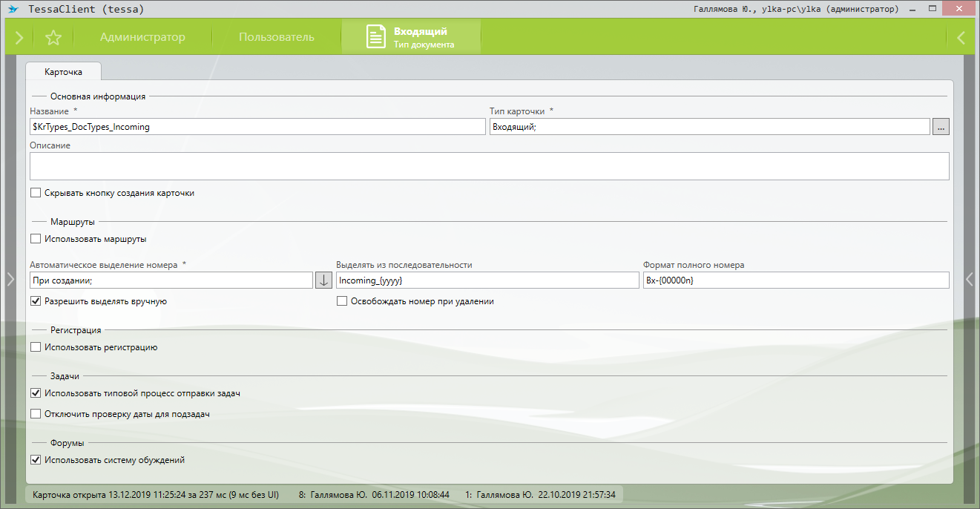Click the down arrow button beside При создании
The image size is (980, 509).
click(324, 280)
